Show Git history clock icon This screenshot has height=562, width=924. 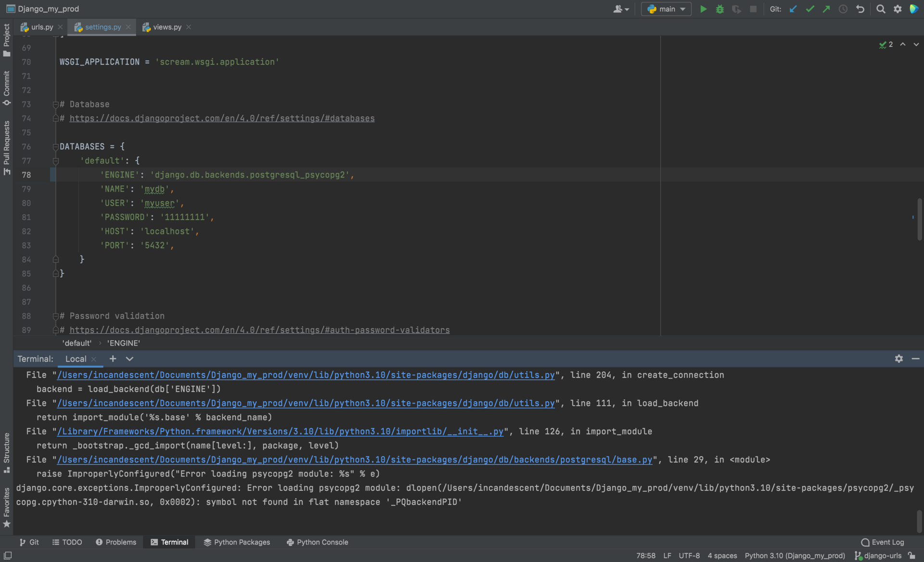click(x=843, y=9)
